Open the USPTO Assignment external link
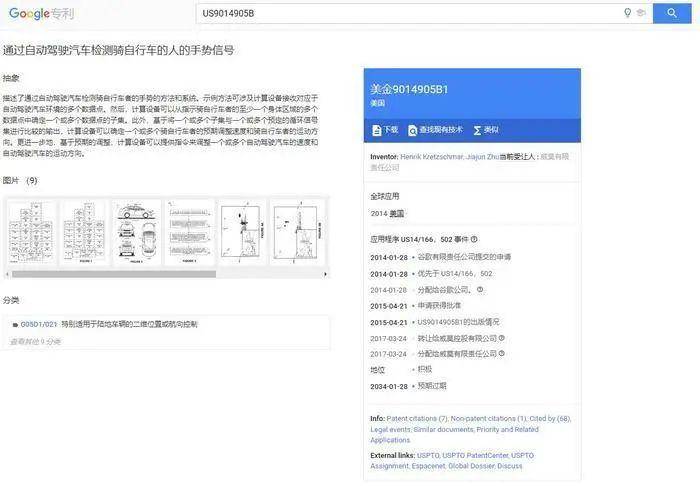700x486 pixels. coord(452,461)
